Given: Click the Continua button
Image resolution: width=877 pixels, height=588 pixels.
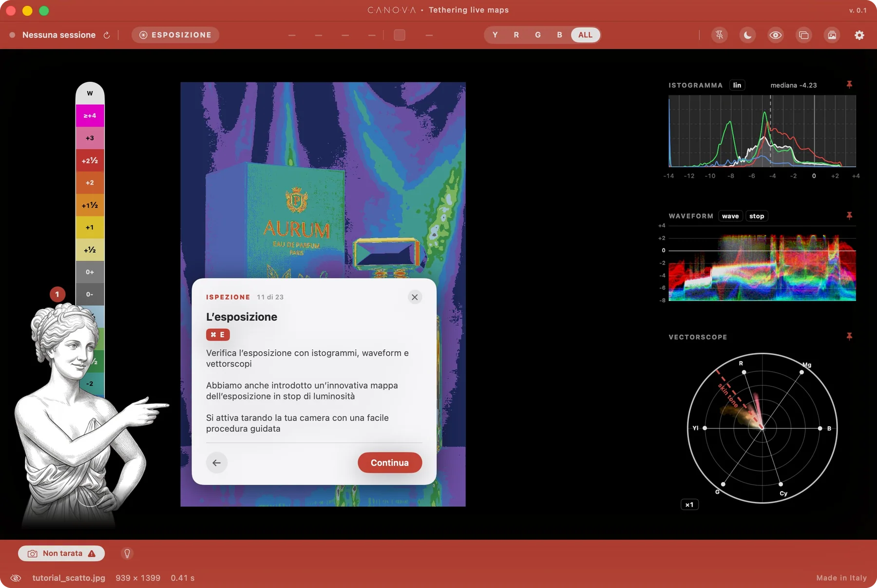Looking at the screenshot, I should pos(390,463).
